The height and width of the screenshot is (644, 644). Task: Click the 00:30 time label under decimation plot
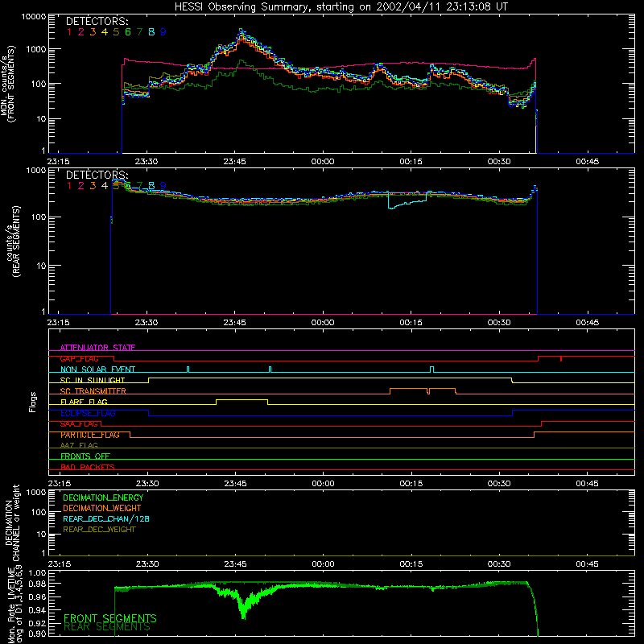(499, 564)
